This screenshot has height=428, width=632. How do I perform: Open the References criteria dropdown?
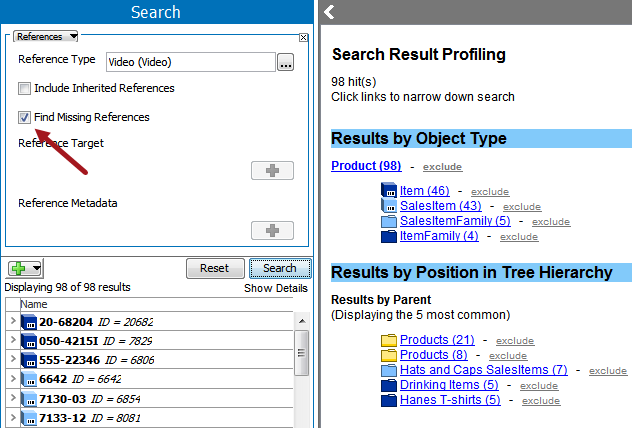(x=46, y=36)
